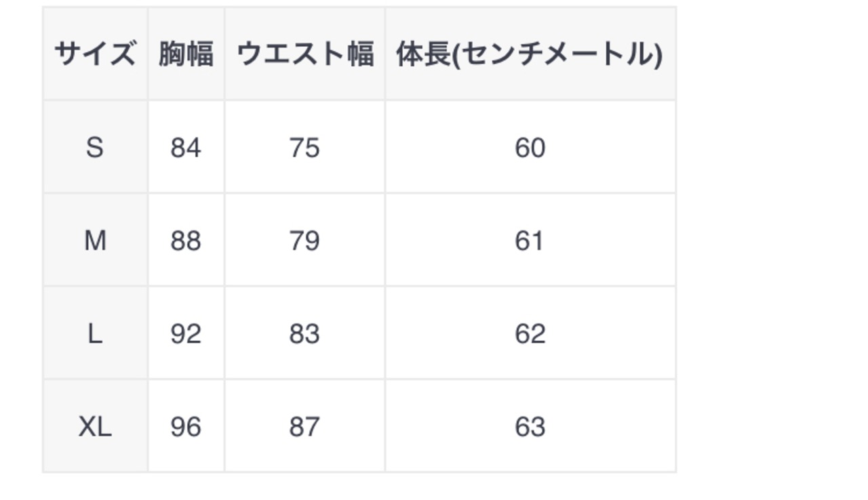Select chest width value 88
The height and width of the screenshot is (500, 868).
tap(186, 240)
